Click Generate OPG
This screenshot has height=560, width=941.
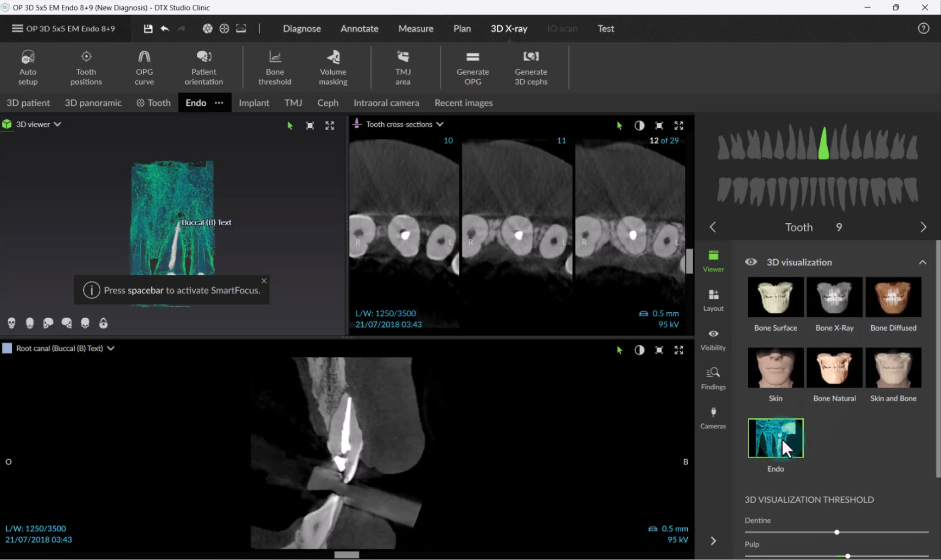(x=472, y=67)
